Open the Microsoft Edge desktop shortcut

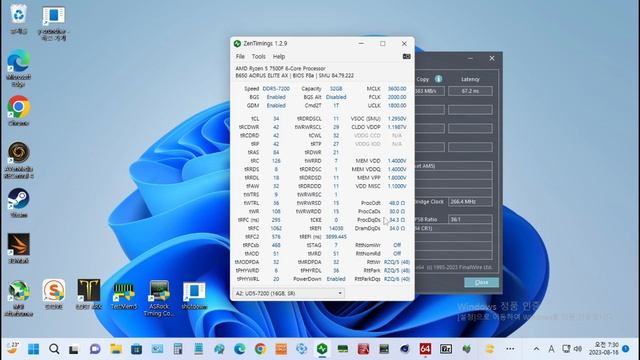pos(18,68)
